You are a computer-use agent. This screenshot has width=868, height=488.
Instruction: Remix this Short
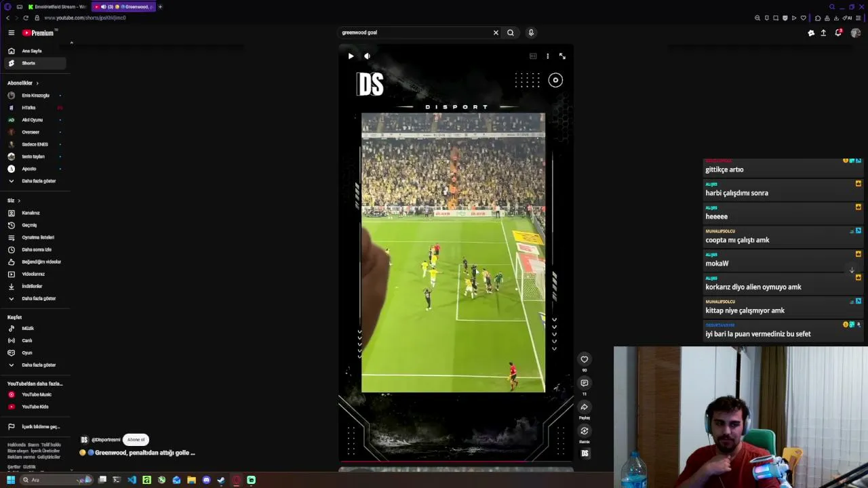pyautogui.click(x=584, y=431)
